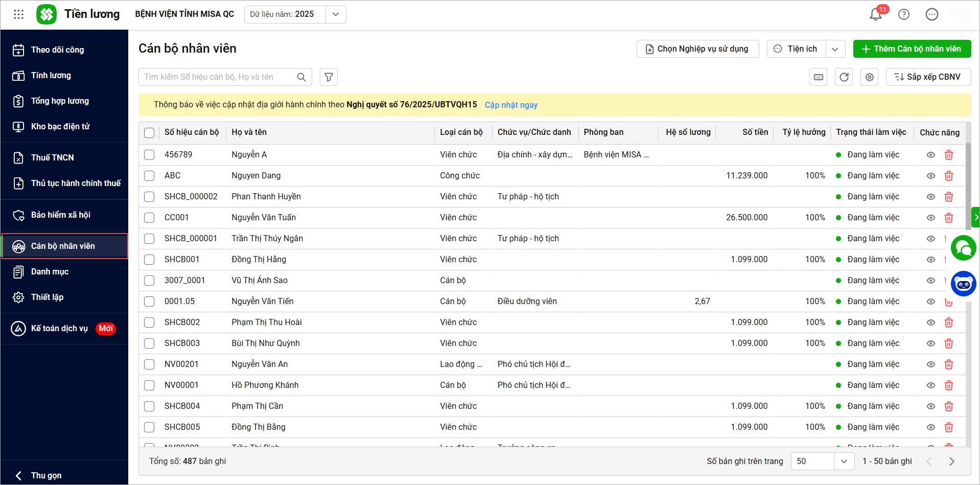View details of Phan Thanh Huyền
This screenshot has width=980, height=485.
pyautogui.click(x=930, y=197)
